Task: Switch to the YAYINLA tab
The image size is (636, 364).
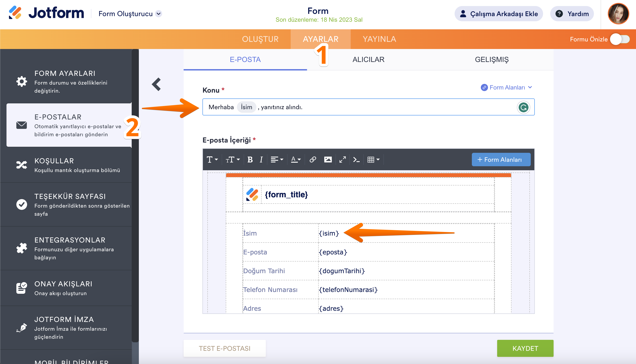Action: tap(379, 39)
